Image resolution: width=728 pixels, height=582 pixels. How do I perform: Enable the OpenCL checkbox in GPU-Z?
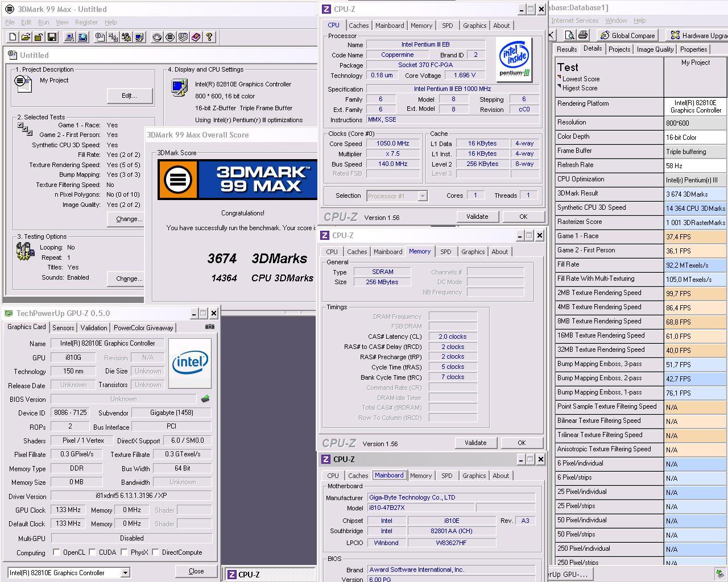[x=56, y=552]
